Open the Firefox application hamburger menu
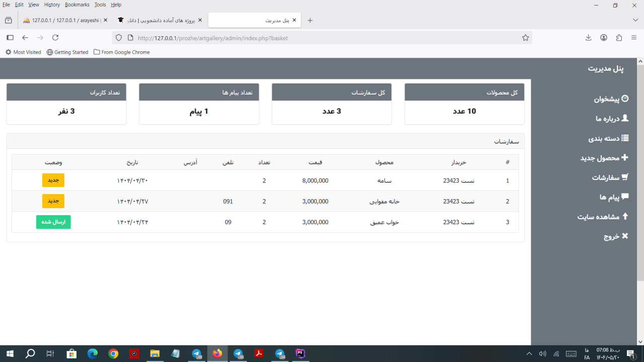 [x=634, y=38]
